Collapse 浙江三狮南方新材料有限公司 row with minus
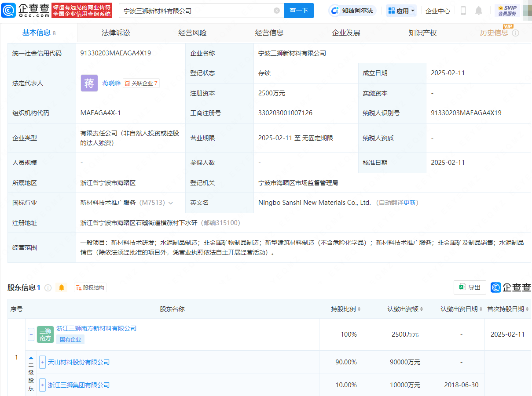Viewport: 532px width, 396px height. (x=31, y=334)
